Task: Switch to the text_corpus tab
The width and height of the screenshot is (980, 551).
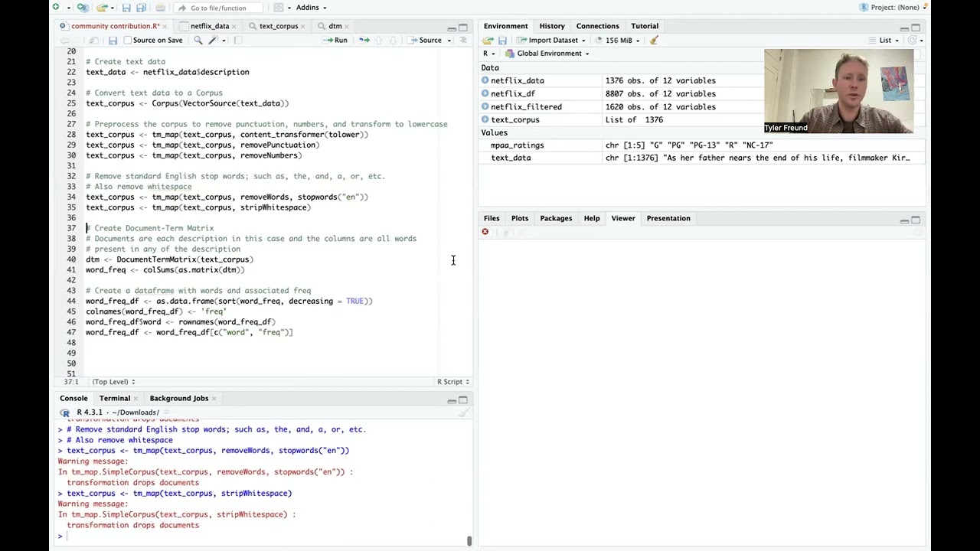Action: tap(279, 26)
